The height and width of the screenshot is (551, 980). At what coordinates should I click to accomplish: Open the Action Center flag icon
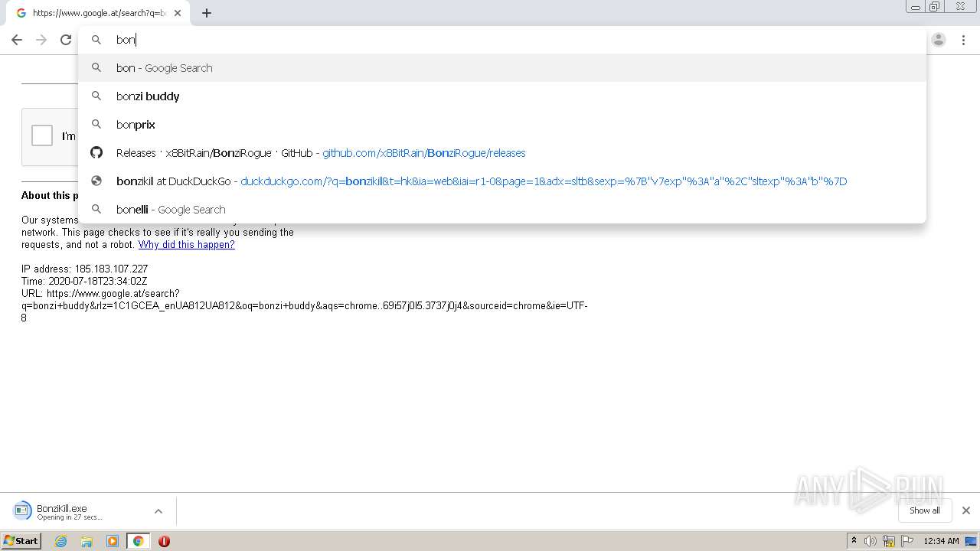(x=906, y=541)
